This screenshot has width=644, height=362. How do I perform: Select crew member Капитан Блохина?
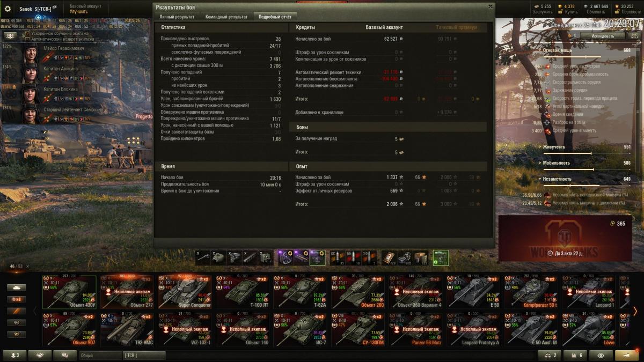pyautogui.click(x=77, y=94)
